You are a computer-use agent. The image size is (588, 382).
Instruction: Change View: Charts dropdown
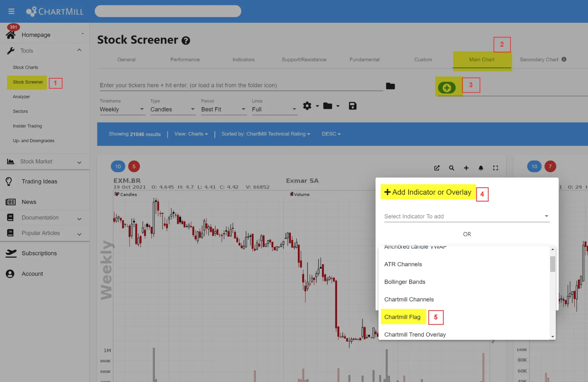coord(191,134)
